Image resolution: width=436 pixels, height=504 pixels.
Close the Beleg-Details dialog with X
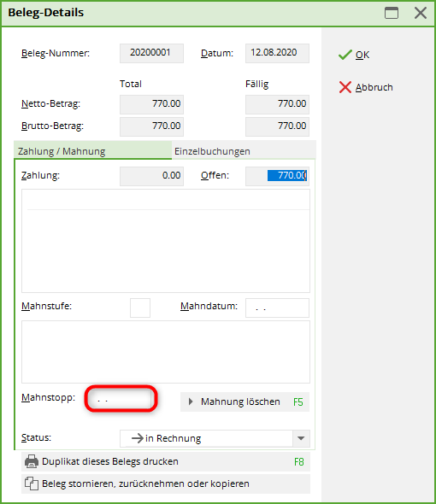(421, 13)
